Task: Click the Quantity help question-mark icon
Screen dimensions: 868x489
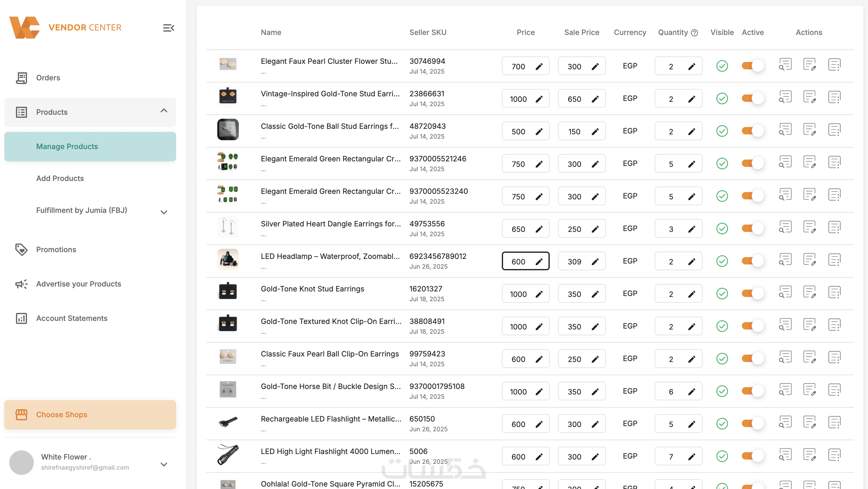Action: pos(694,33)
